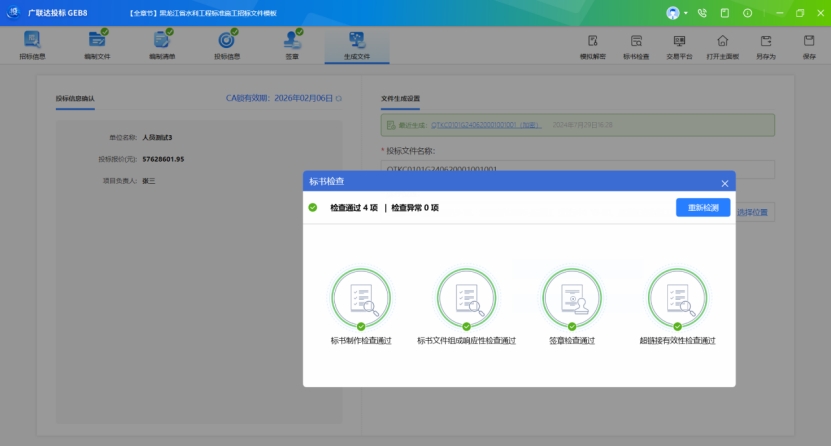Click the 签章检查通过 result icon

[571, 298]
